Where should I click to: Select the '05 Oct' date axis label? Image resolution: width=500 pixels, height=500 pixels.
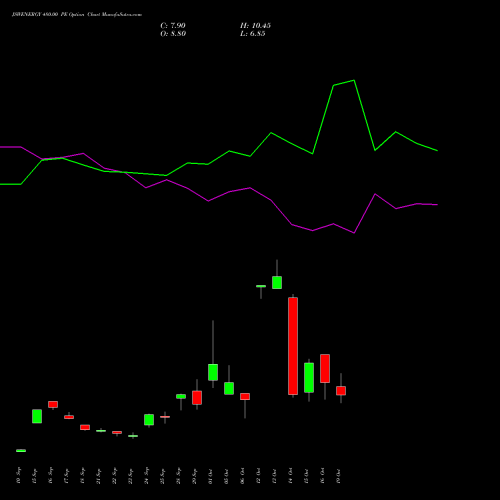[226, 476]
